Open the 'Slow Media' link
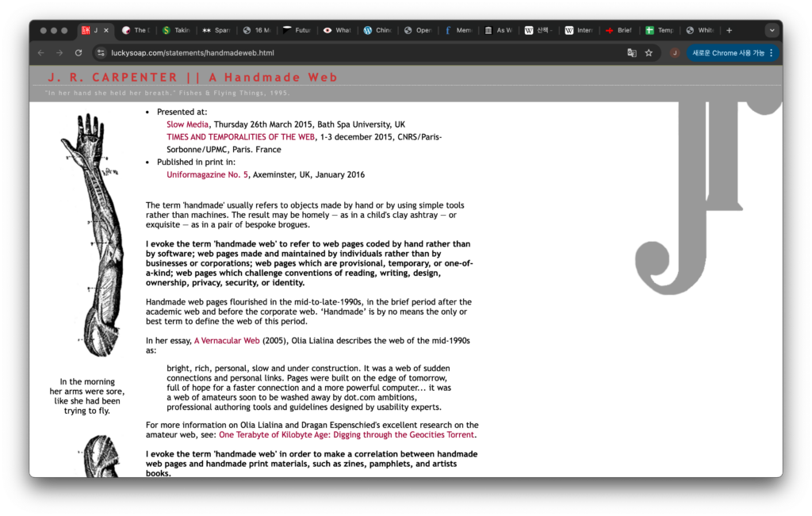 point(187,124)
